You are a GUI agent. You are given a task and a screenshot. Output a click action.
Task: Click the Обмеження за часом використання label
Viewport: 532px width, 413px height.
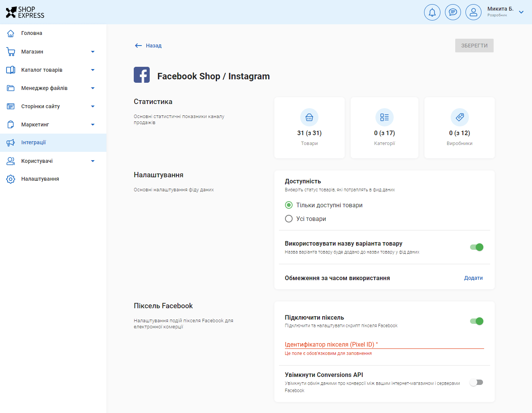(337, 278)
